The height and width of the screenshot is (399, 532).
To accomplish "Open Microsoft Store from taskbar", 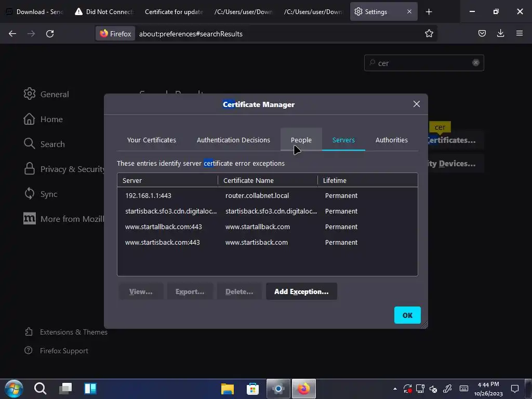I will [x=252, y=389].
